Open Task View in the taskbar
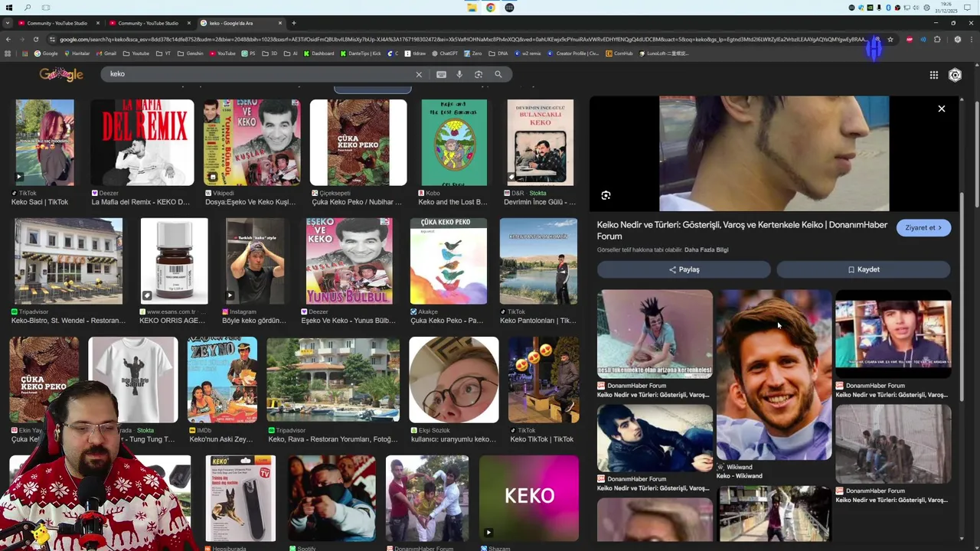Image resolution: width=980 pixels, height=551 pixels. coord(46,8)
